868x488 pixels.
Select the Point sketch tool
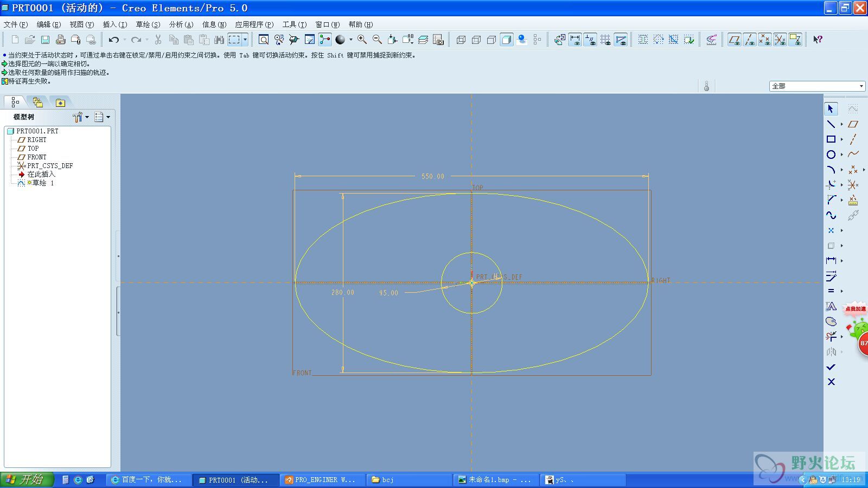pyautogui.click(x=831, y=230)
